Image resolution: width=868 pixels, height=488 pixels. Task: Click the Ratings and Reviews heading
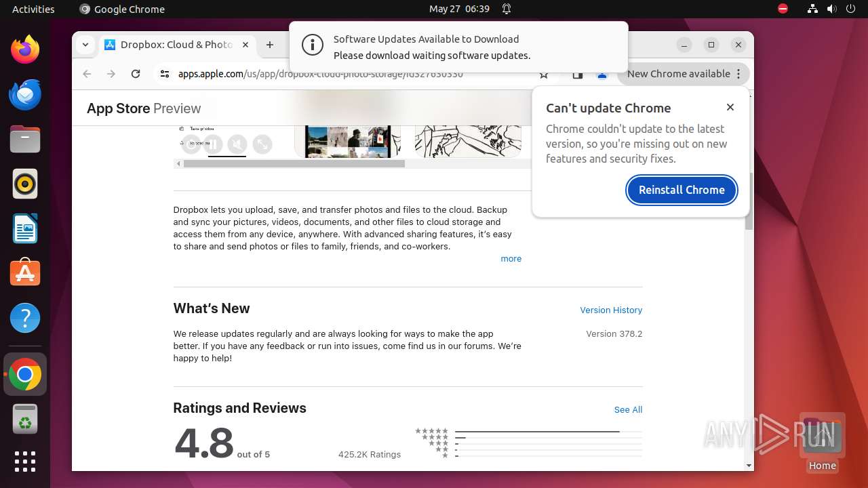pyautogui.click(x=239, y=408)
